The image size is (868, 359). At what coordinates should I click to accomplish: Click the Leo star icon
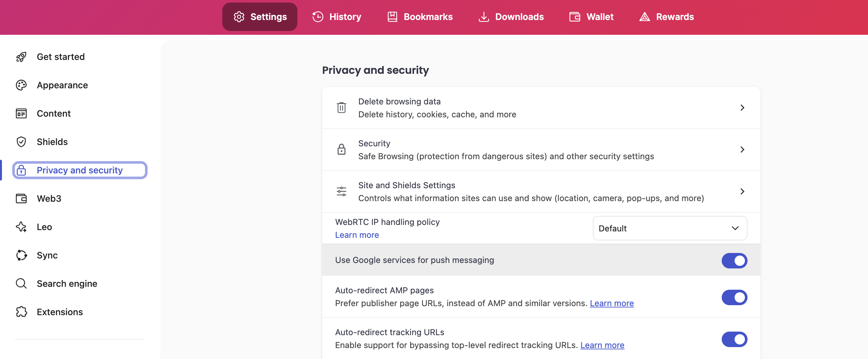tap(21, 227)
